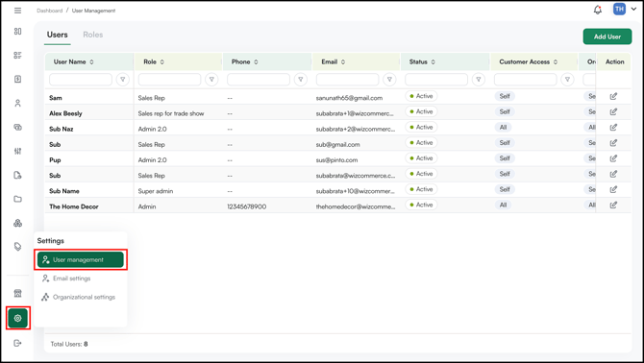Open the Role filter funnel icon
The image size is (644, 363).
[x=211, y=79]
